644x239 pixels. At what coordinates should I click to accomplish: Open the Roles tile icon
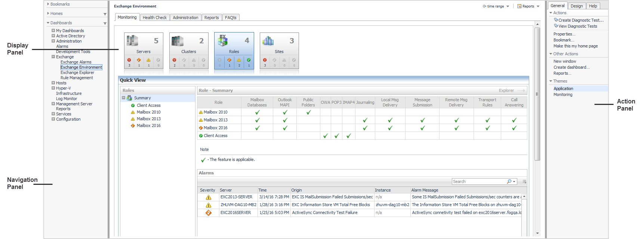pos(223,40)
